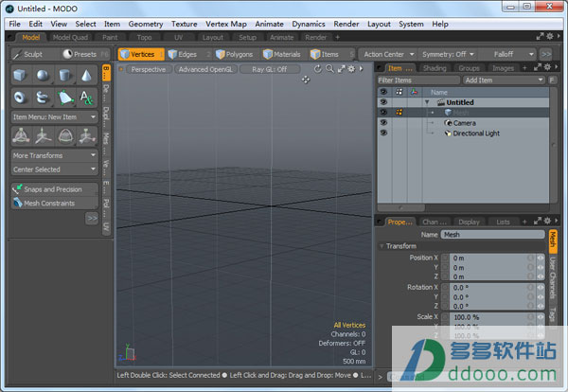Click the Snaps and Precision icon

tap(17, 188)
